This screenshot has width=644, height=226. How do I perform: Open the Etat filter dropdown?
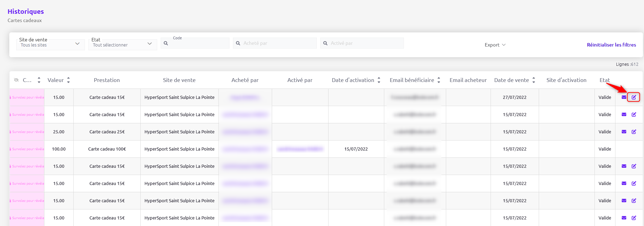123,44
